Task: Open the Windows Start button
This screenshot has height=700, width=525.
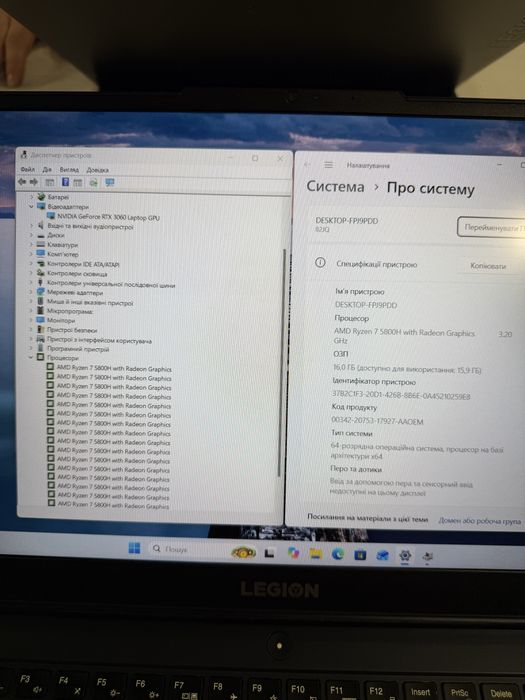Action: click(x=134, y=548)
